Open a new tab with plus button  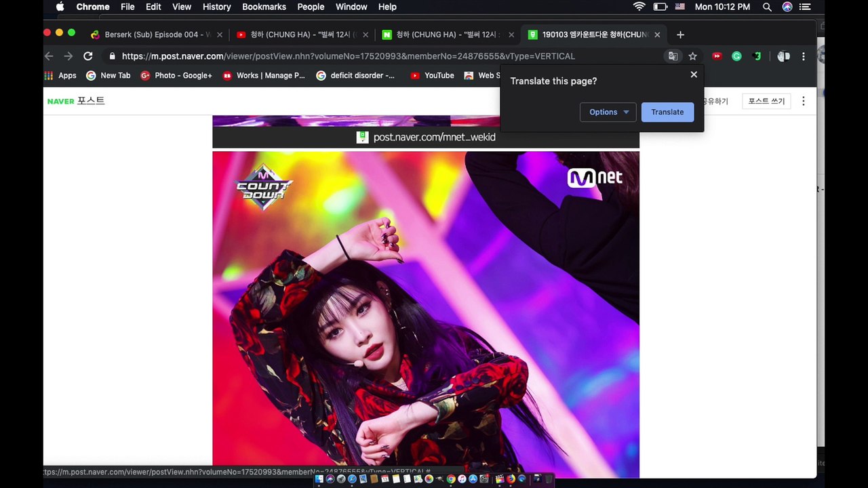tap(680, 35)
